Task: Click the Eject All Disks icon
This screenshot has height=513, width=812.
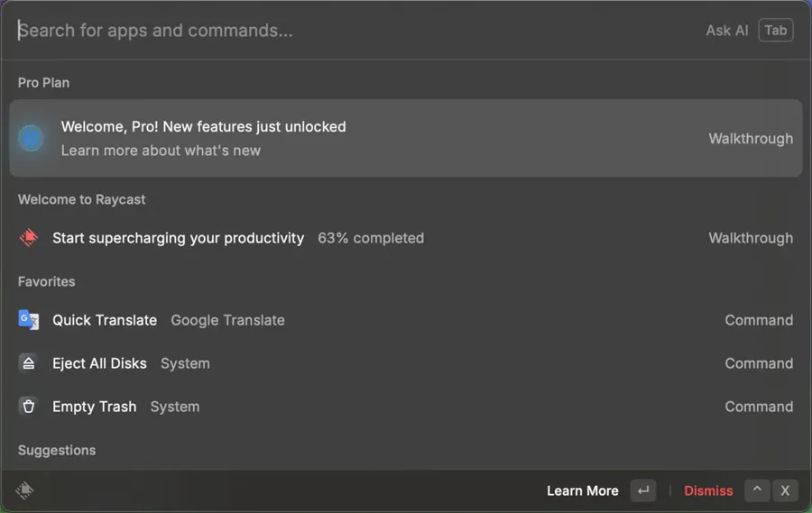Action: click(29, 363)
